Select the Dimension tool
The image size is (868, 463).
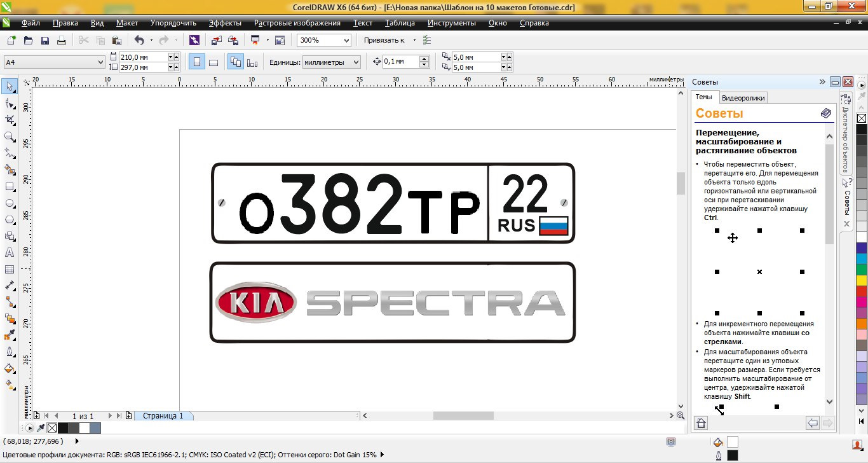tap(10, 286)
